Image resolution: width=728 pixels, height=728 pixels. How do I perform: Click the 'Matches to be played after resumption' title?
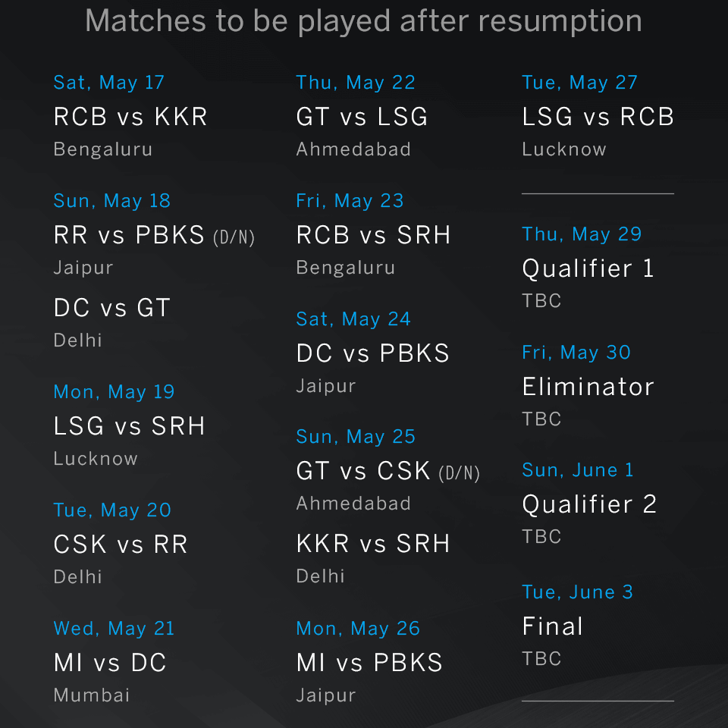point(363,21)
